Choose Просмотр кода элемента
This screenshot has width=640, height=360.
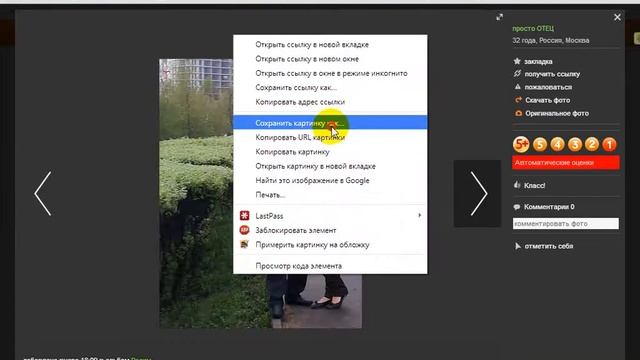330,266
